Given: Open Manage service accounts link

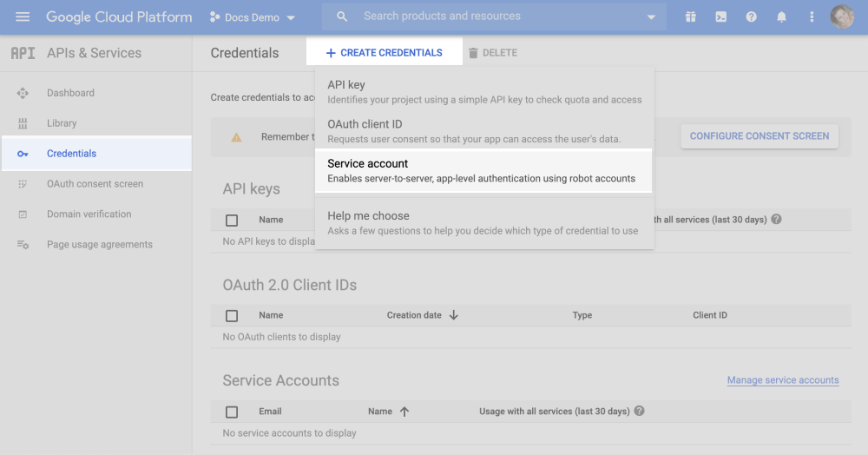Looking at the screenshot, I should [782, 380].
